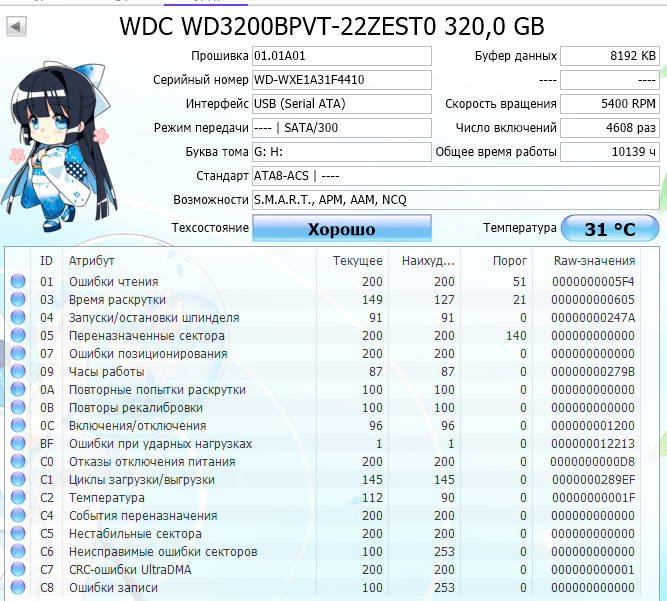Click the status orb for Переназначенные сектора
Image resolution: width=667 pixels, height=601 pixels.
pyautogui.click(x=18, y=335)
